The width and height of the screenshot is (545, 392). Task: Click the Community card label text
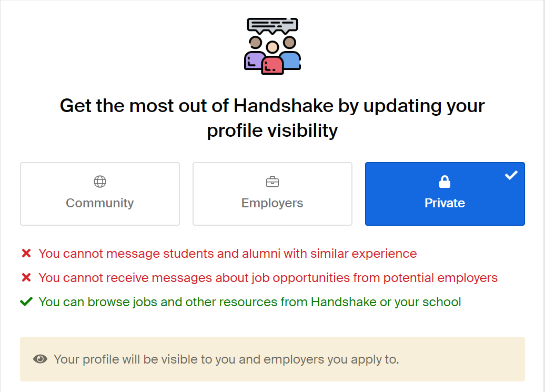coord(99,203)
